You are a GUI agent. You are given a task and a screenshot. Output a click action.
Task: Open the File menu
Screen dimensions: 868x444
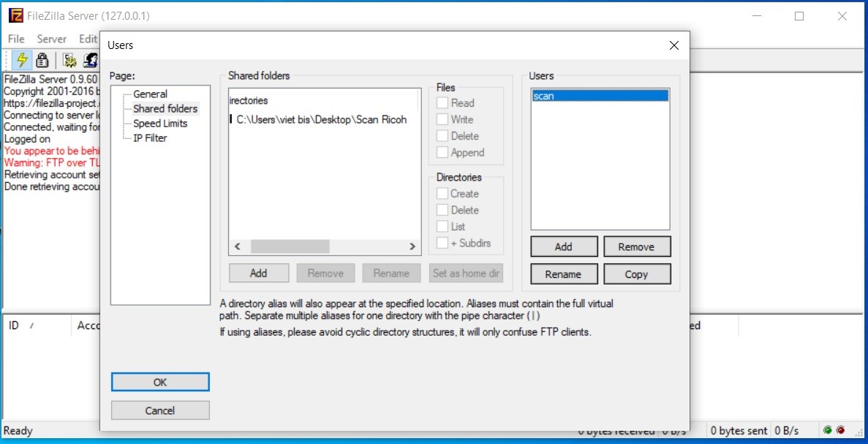15,39
